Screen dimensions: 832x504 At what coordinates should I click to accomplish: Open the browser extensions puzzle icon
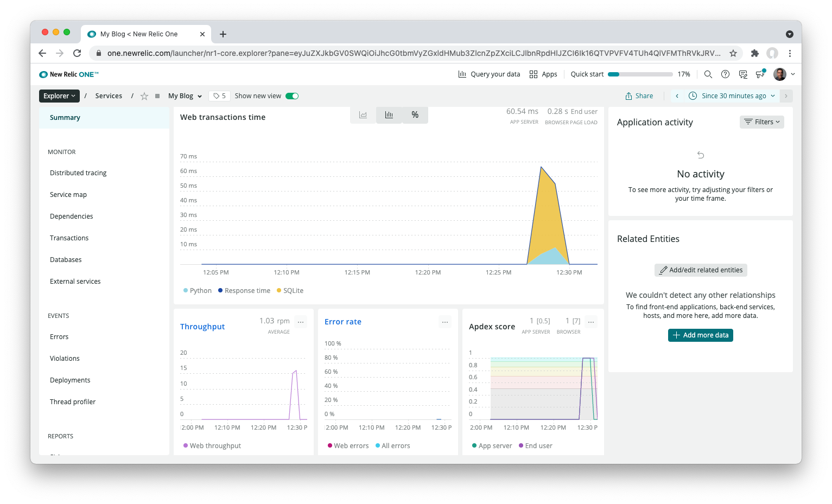pyautogui.click(x=754, y=53)
